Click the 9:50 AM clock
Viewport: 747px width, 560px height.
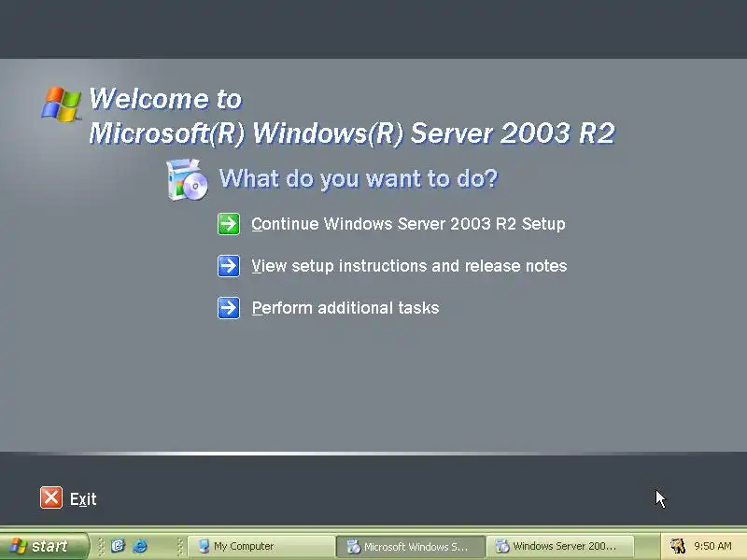click(x=712, y=546)
